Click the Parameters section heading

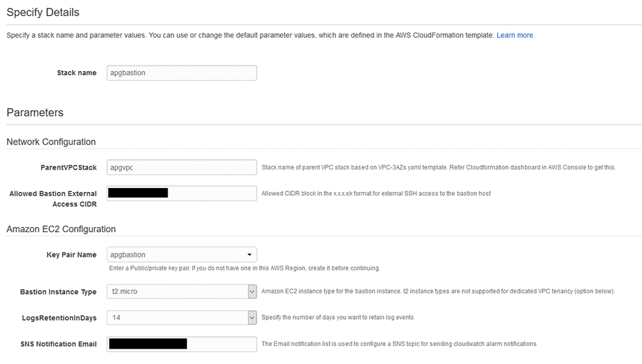(35, 112)
